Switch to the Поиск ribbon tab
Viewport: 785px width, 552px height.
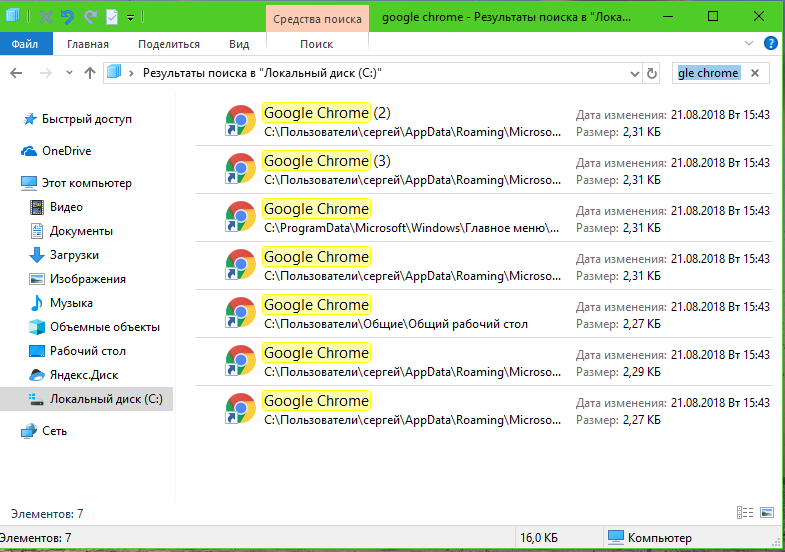(x=316, y=44)
